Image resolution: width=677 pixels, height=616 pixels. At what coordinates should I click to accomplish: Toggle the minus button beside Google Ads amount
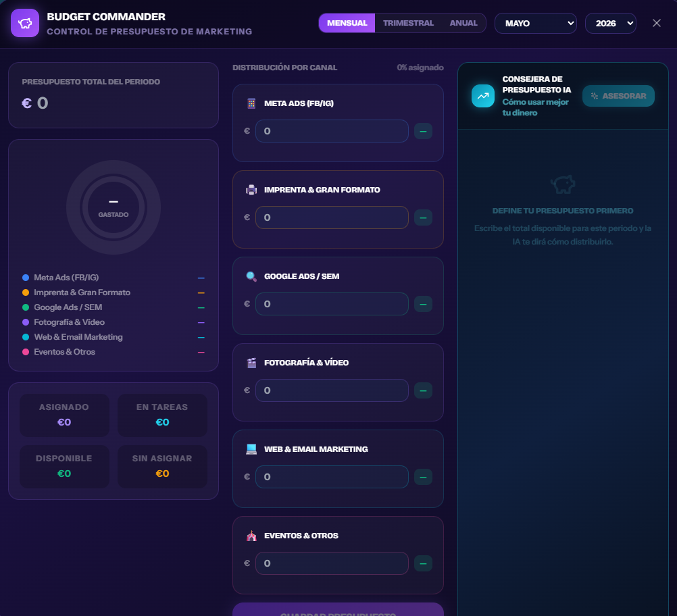coord(423,304)
